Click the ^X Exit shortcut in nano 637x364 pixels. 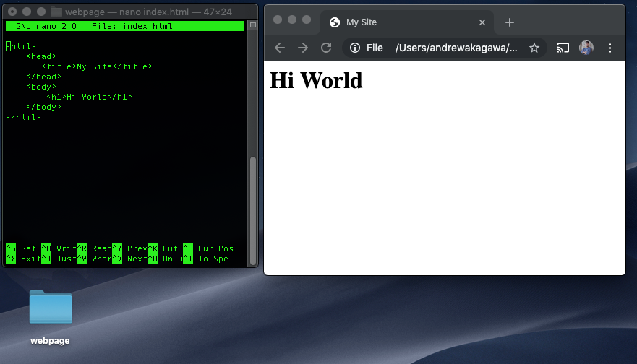point(23,259)
